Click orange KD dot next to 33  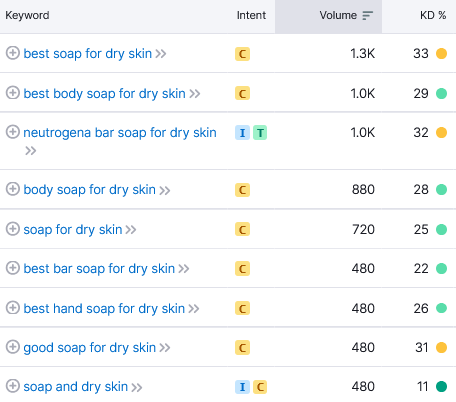coord(441,54)
